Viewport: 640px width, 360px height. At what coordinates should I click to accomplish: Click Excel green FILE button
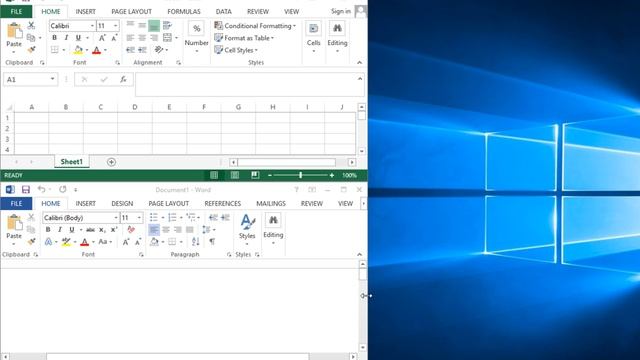point(16,11)
